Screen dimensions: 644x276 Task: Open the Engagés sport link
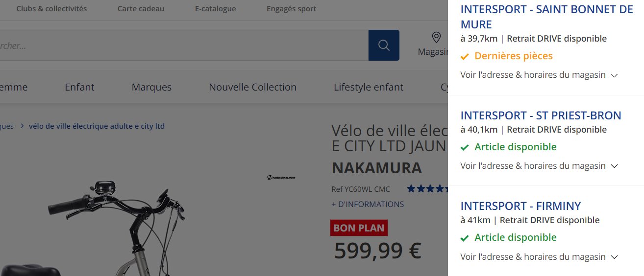[291, 9]
